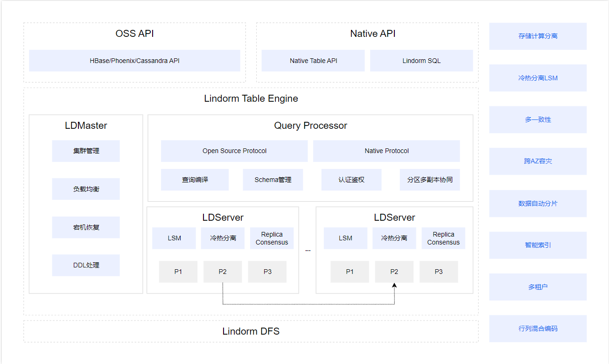Select partition P2 in left LDServer

[x=223, y=272]
